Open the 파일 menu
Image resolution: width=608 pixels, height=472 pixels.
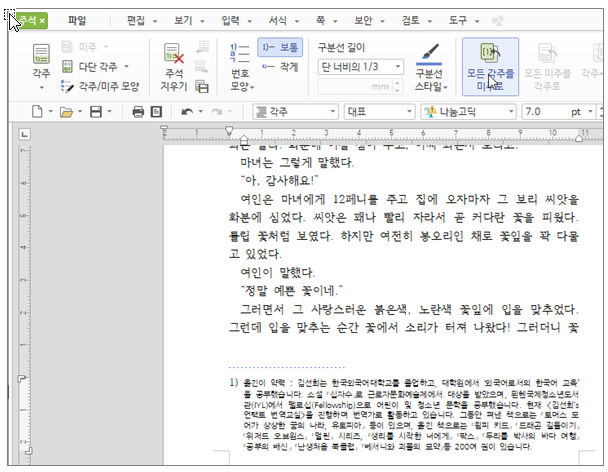(x=77, y=20)
